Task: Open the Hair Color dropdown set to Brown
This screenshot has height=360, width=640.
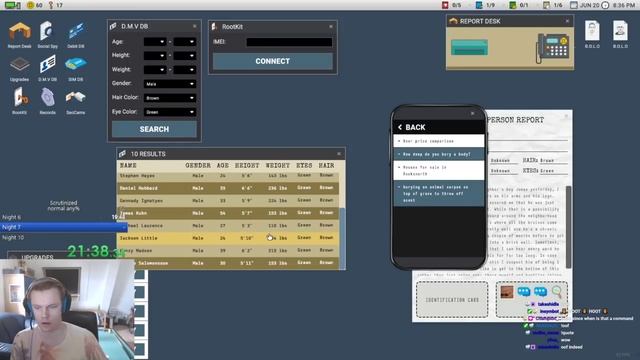Action: coord(170,98)
